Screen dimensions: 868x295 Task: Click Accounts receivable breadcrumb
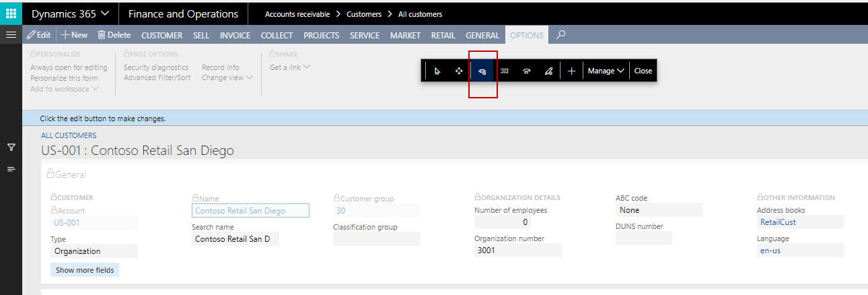click(x=297, y=14)
